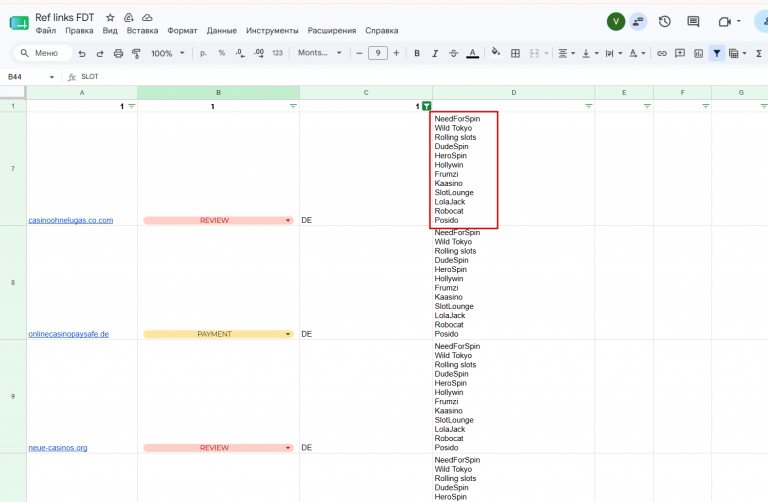Screen dimensions: 768x502
Task: Start a Meet call with camera icon
Action: [x=724, y=22]
